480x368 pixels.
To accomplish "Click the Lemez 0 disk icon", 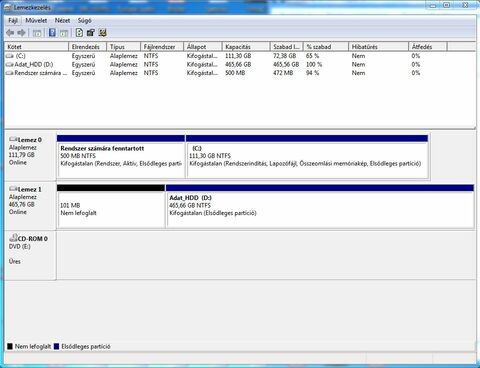I will pos(13,139).
